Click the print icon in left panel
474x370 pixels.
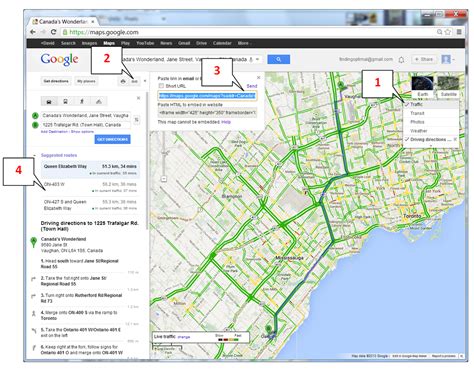click(123, 81)
